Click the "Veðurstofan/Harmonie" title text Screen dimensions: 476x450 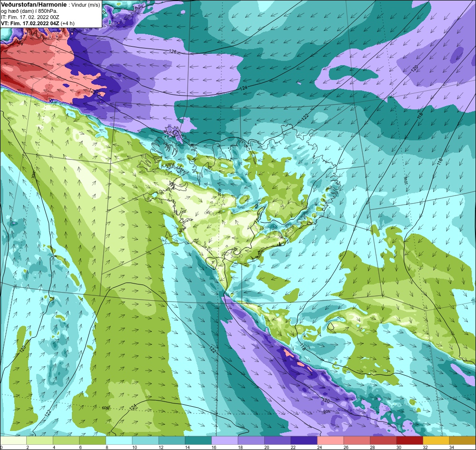click(34, 5)
